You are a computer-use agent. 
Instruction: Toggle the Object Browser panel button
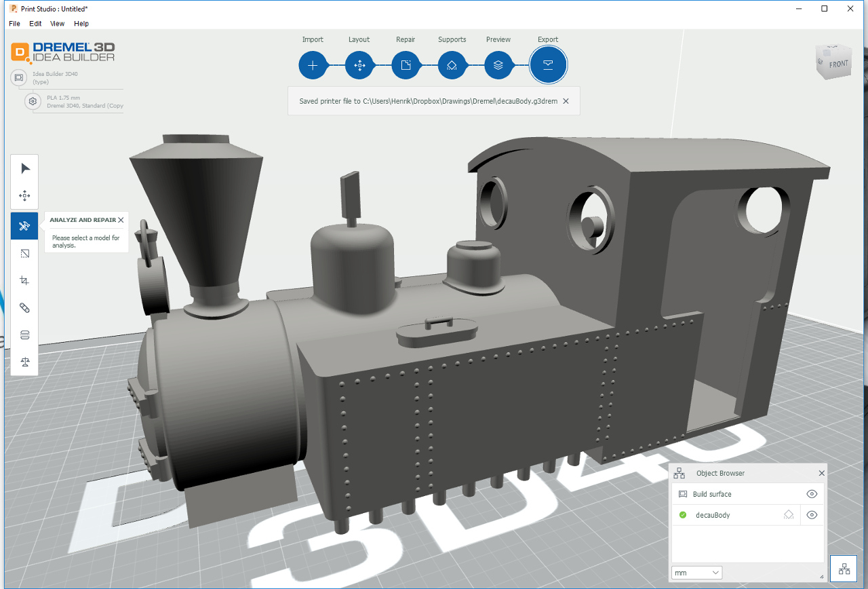(844, 569)
